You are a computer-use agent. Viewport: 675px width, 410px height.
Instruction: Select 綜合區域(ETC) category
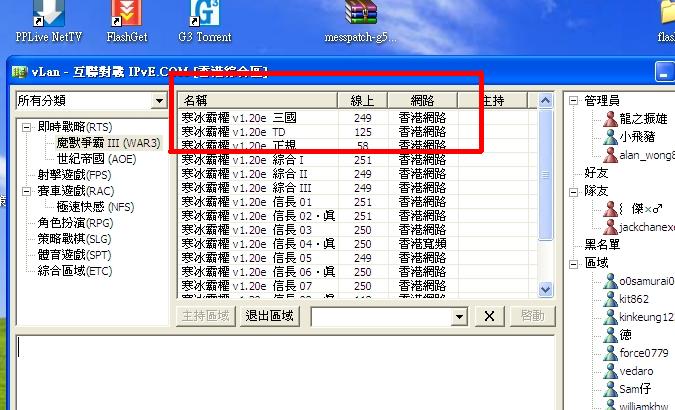tap(75, 271)
